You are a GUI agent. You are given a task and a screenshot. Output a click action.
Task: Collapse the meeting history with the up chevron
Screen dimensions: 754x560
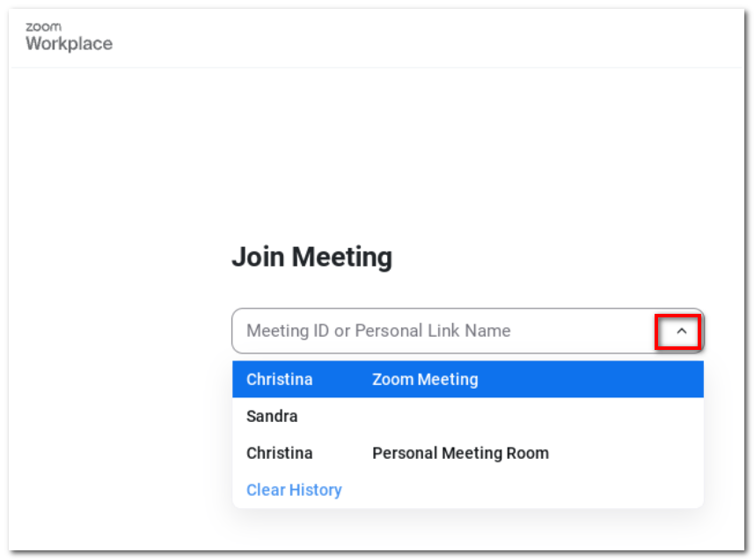(681, 331)
